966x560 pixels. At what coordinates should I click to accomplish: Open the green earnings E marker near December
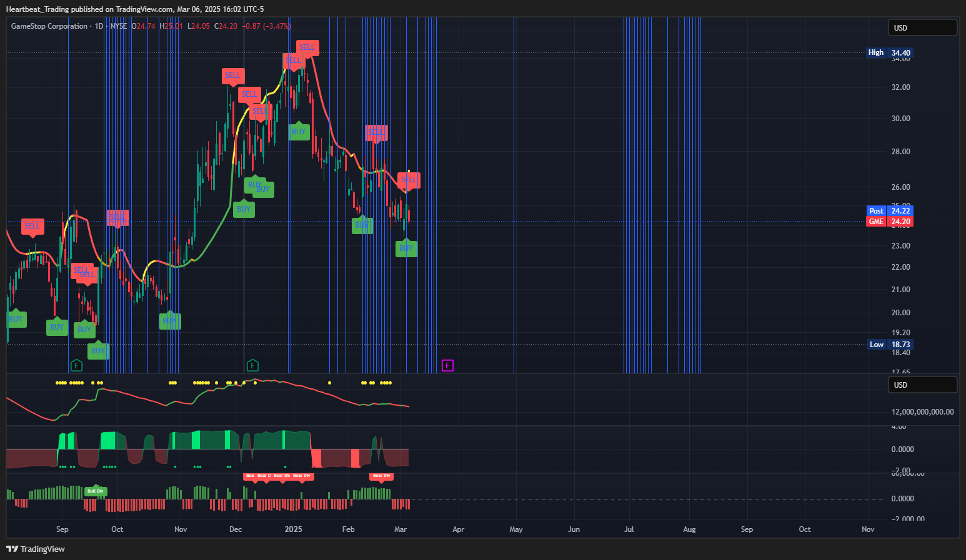(x=252, y=365)
